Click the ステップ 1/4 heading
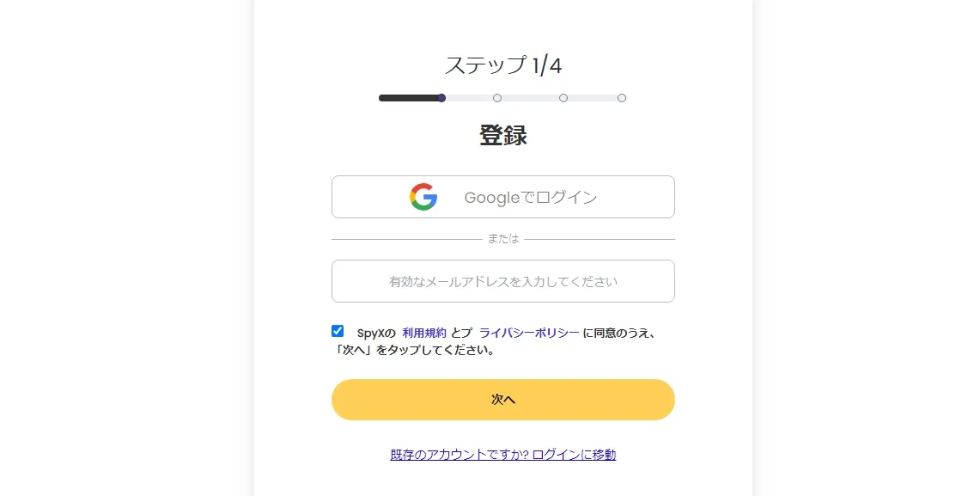 click(x=502, y=64)
